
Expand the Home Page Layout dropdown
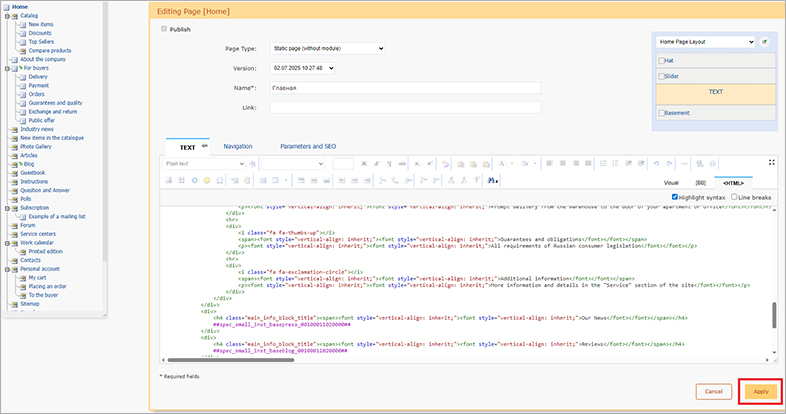(706, 42)
